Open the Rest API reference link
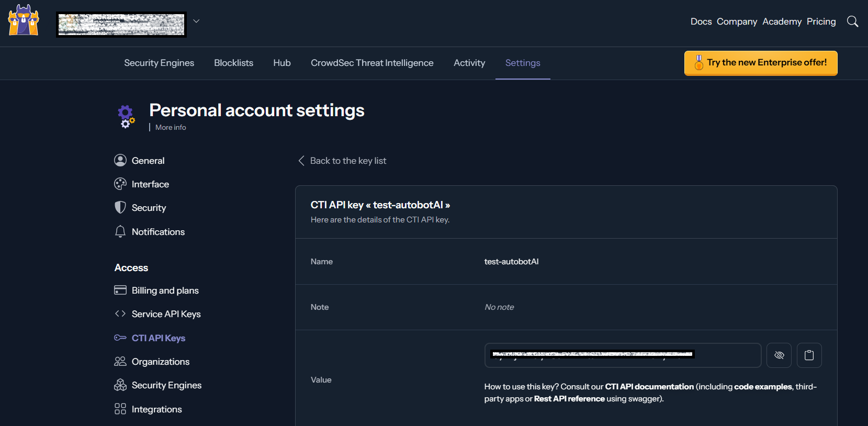Image resolution: width=868 pixels, height=426 pixels. tap(569, 399)
